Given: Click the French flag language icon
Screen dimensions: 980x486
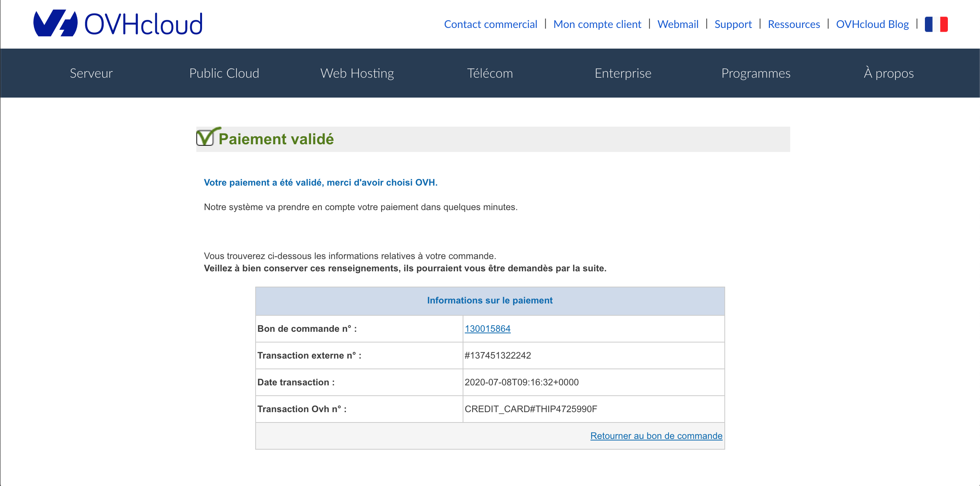Looking at the screenshot, I should [x=936, y=24].
